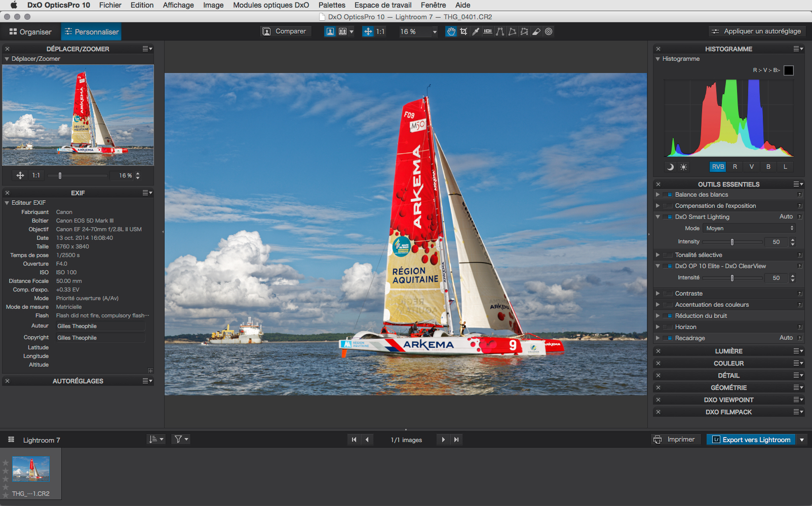Open DÉPLACER/ZOOMER palette menu icon
The width and height of the screenshot is (812, 506).
147,49
